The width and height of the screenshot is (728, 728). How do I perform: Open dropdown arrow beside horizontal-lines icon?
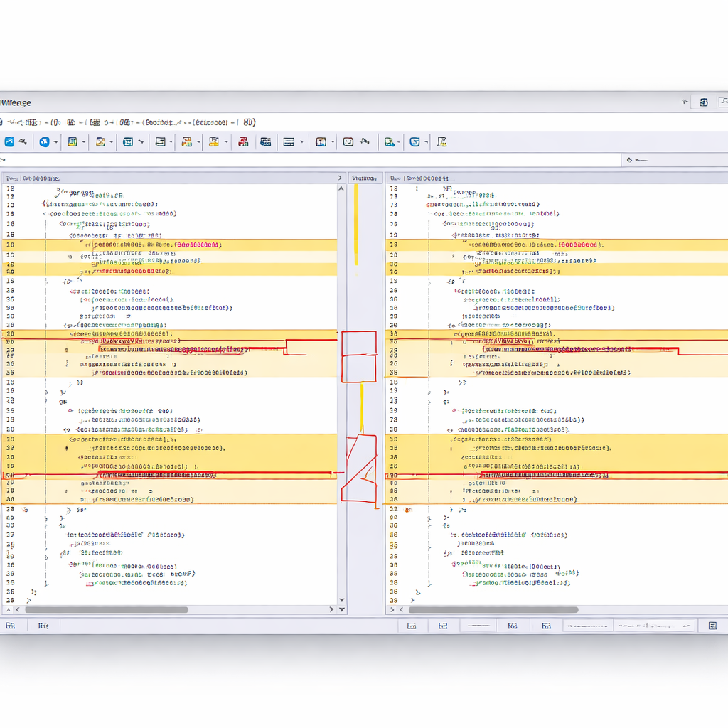[x=301, y=142]
